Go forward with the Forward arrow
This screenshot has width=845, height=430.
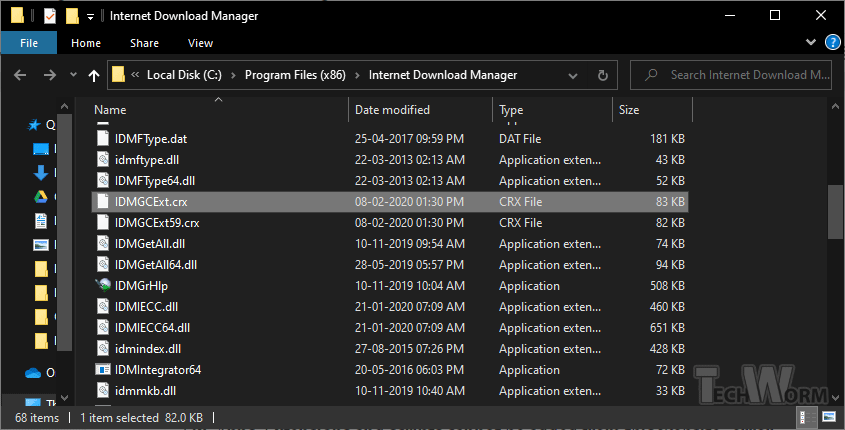(x=50, y=75)
